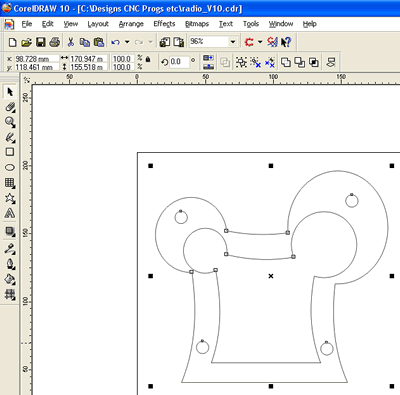
Task: Open the Window menu
Action: click(x=281, y=24)
